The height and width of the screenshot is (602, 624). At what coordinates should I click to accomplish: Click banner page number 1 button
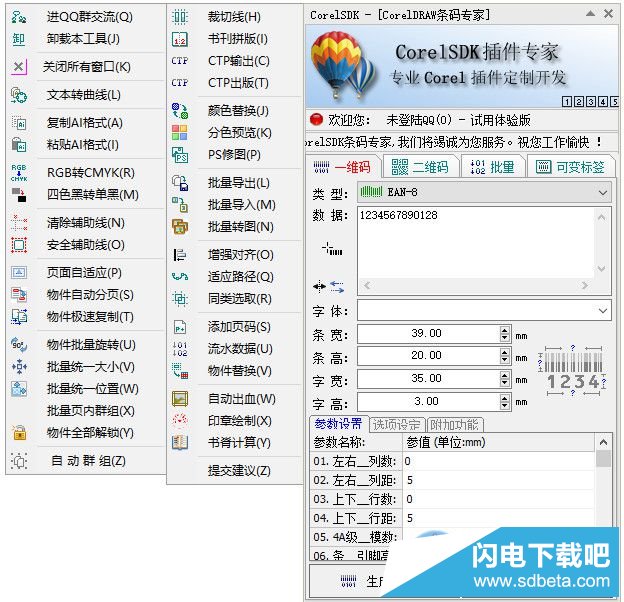pyautogui.click(x=567, y=102)
